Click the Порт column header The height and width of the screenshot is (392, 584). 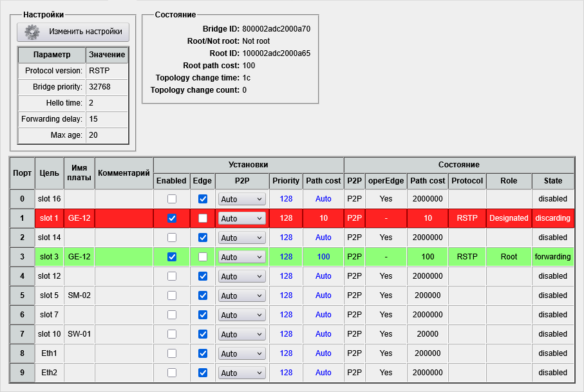(x=22, y=173)
